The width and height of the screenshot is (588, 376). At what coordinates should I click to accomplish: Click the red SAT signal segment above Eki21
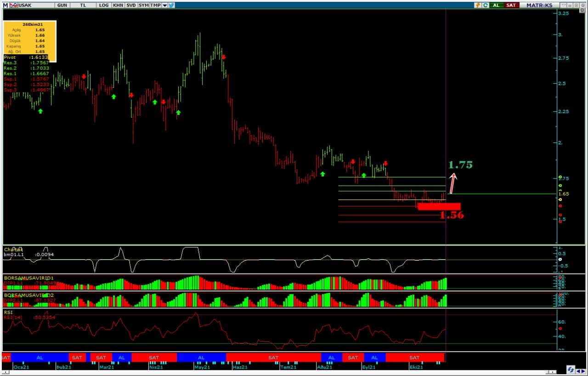tap(415, 357)
